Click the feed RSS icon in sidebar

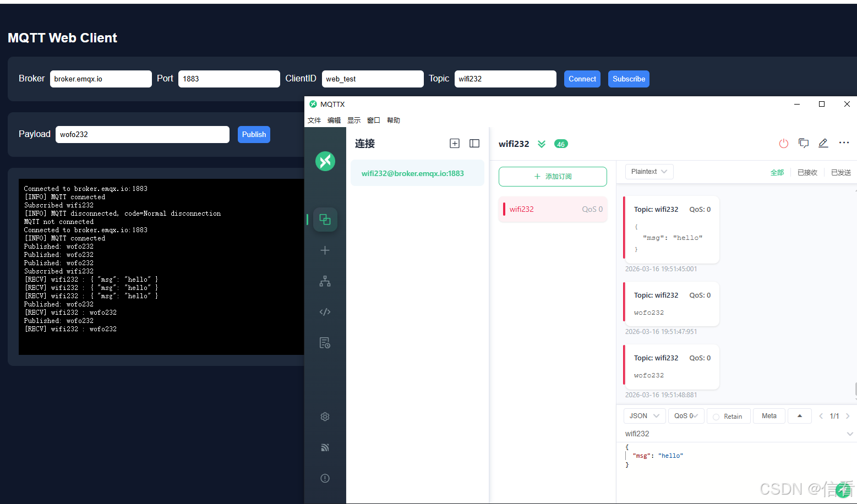[325, 447]
